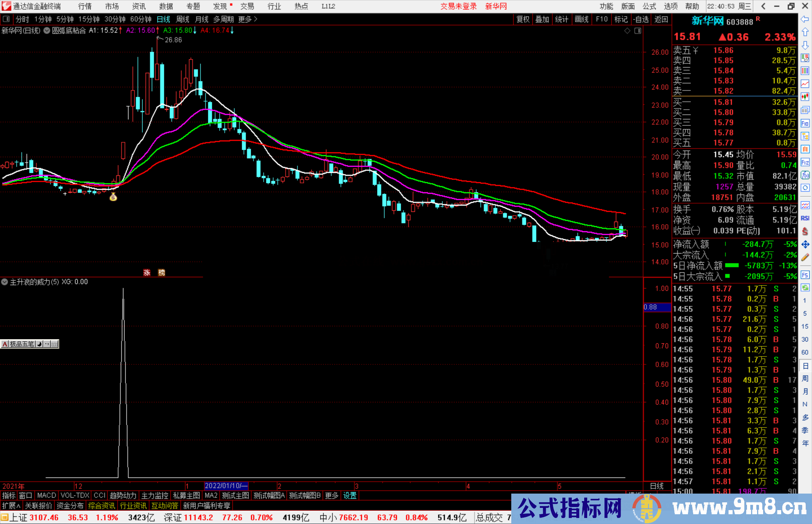Click the F10 company info sidebar icon
This screenshot has width=812, height=524.
coord(805,123)
